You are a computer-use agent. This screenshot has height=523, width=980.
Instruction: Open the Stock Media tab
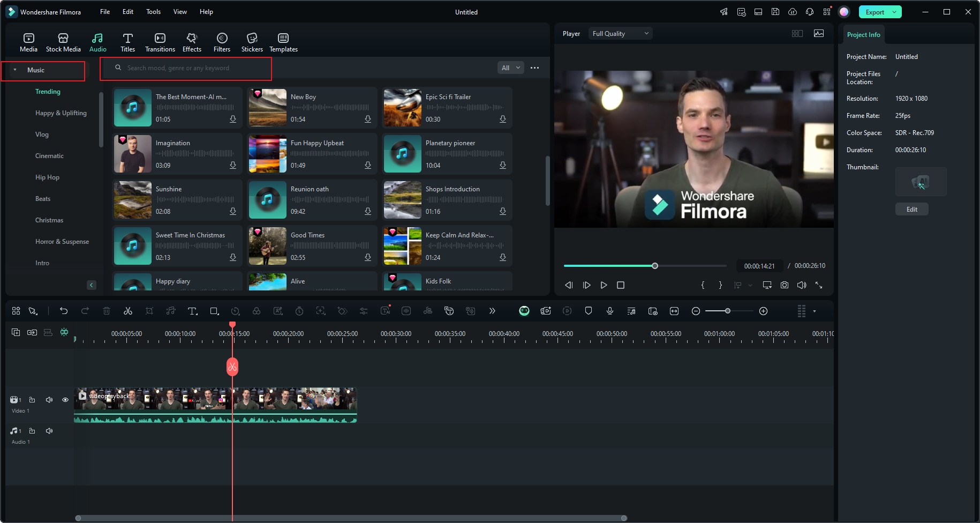[x=63, y=42]
